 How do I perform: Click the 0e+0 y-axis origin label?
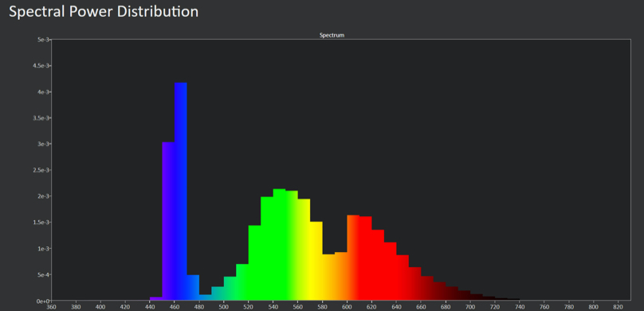(x=43, y=301)
